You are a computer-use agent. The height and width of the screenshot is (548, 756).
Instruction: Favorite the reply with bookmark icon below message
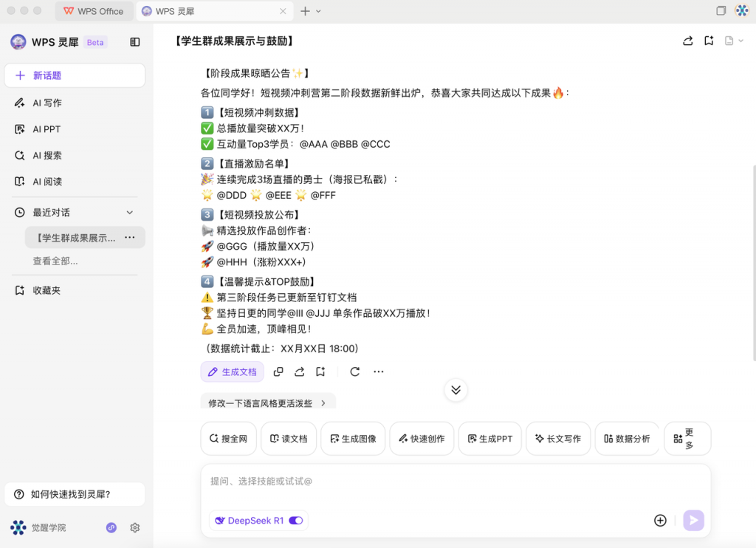click(x=320, y=371)
